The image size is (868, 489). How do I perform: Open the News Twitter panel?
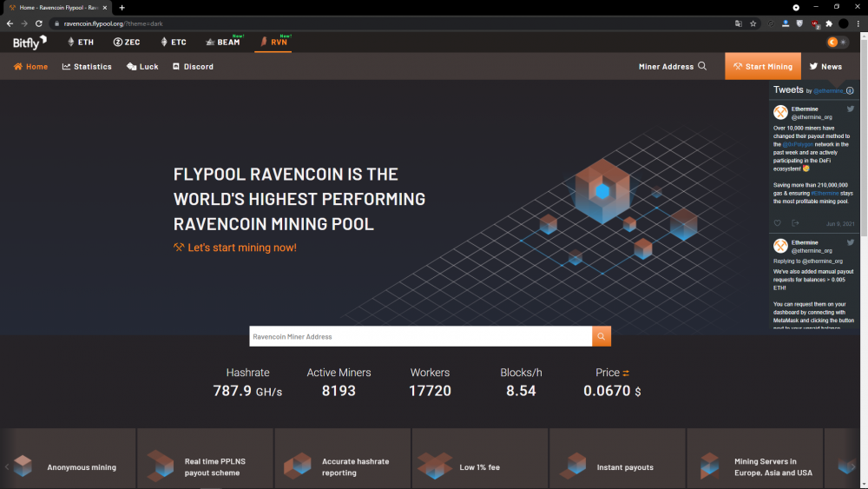pyautogui.click(x=825, y=67)
